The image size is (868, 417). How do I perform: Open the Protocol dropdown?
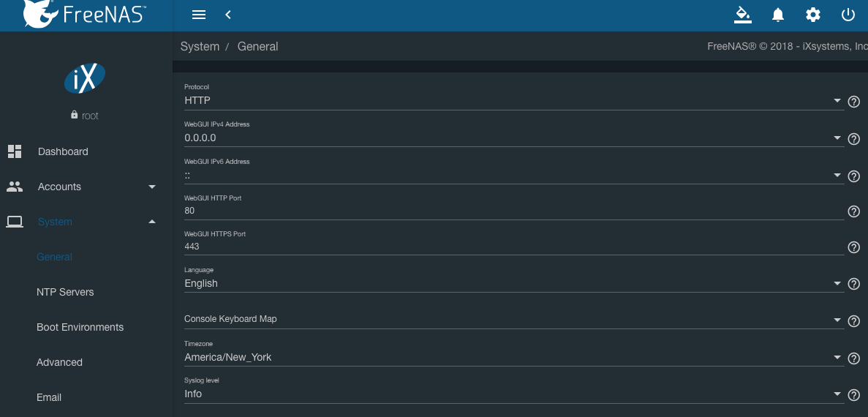click(x=512, y=101)
